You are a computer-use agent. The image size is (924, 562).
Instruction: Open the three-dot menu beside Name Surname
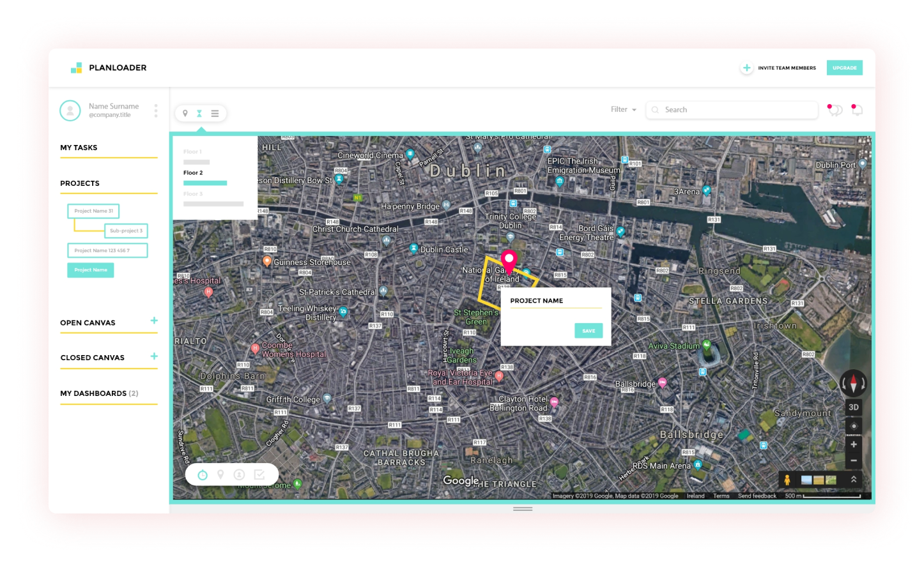(x=156, y=110)
